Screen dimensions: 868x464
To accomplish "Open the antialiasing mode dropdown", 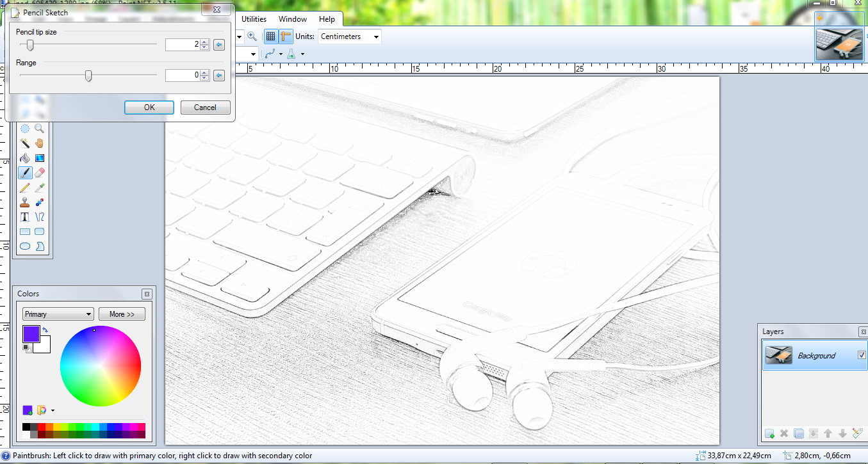I will pos(281,54).
